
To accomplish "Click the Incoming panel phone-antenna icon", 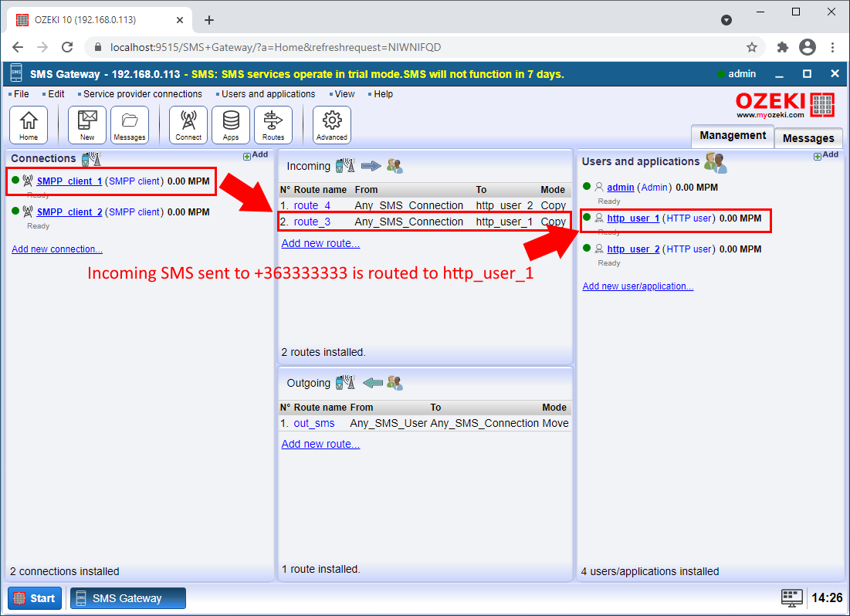I will (345, 165).
